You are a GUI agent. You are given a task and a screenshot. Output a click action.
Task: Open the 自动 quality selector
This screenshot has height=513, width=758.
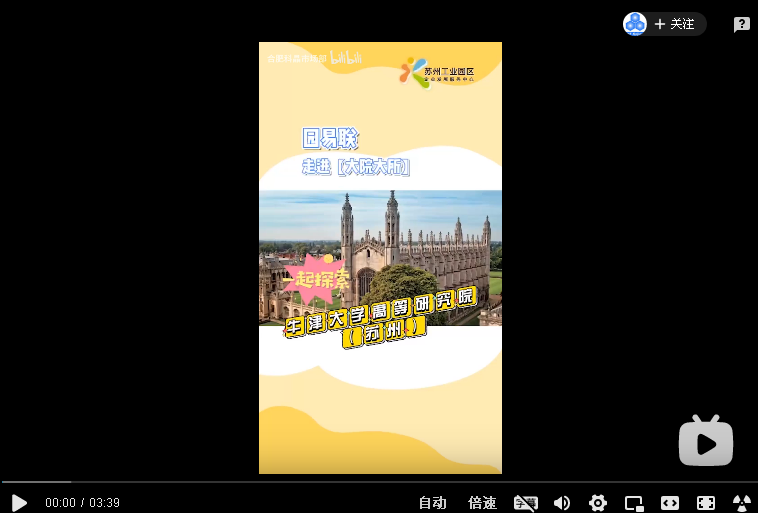433,503
